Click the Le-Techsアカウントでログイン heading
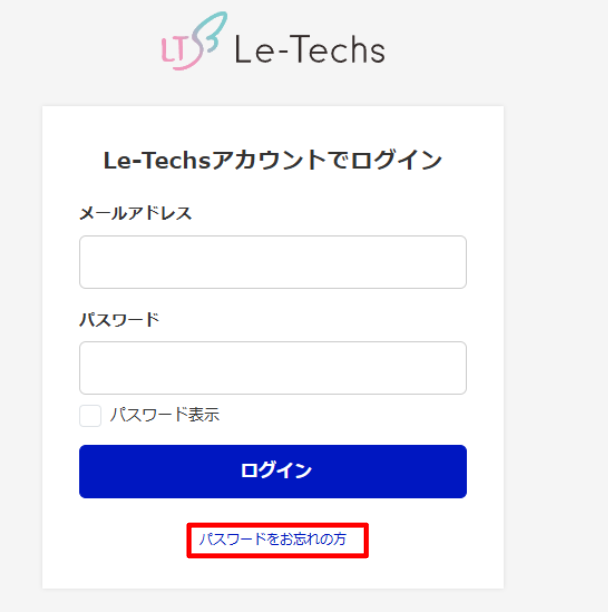 [273, 160]
